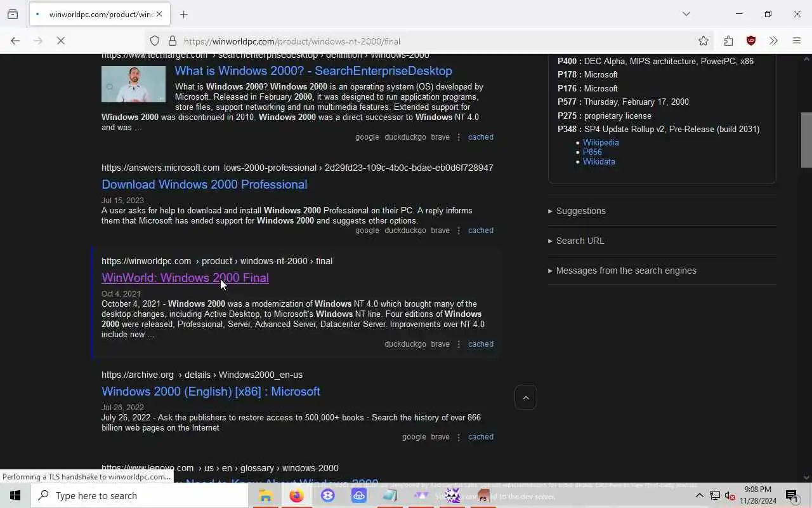Viewport: 812px width, 508px height.
Task: Click the taskbar clock showing 9:08 PM
Action: [x=758, y=495]
